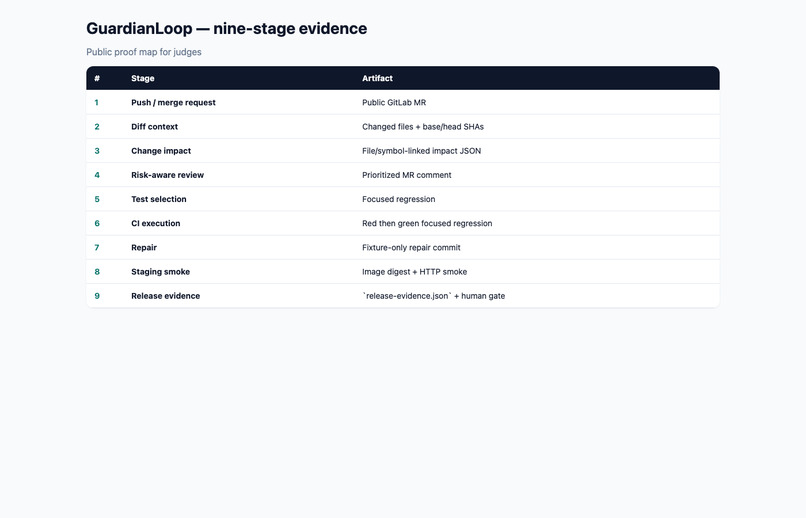
Task: Select the Public GitLab MR cell
Action: (394, 102)
